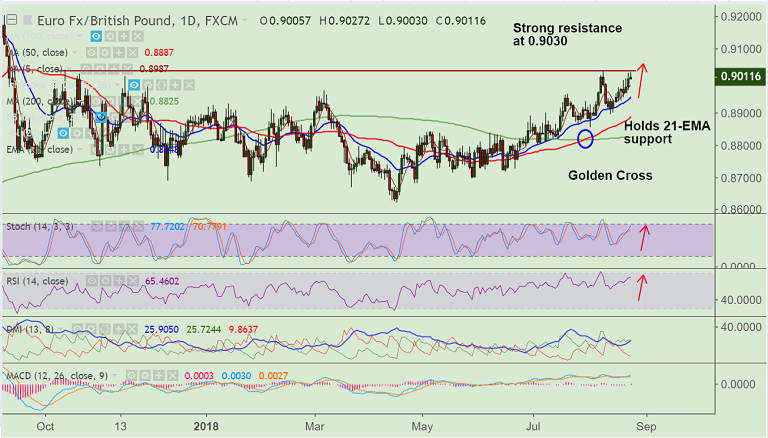The width and height of the screenshot is (768, 438).
Task: Click the plus icon on Ichimoku row
Action: (x=175, y=85)
